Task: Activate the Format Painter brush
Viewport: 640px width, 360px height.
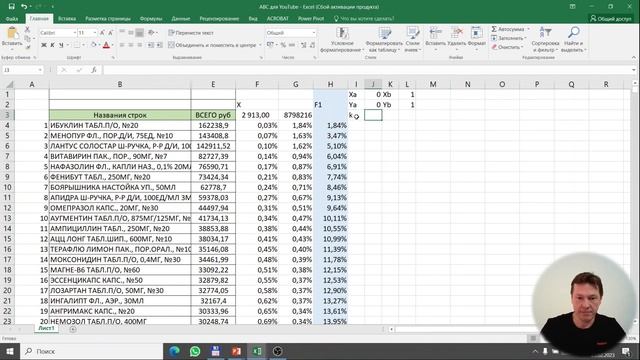Action: tap(27, 47)
